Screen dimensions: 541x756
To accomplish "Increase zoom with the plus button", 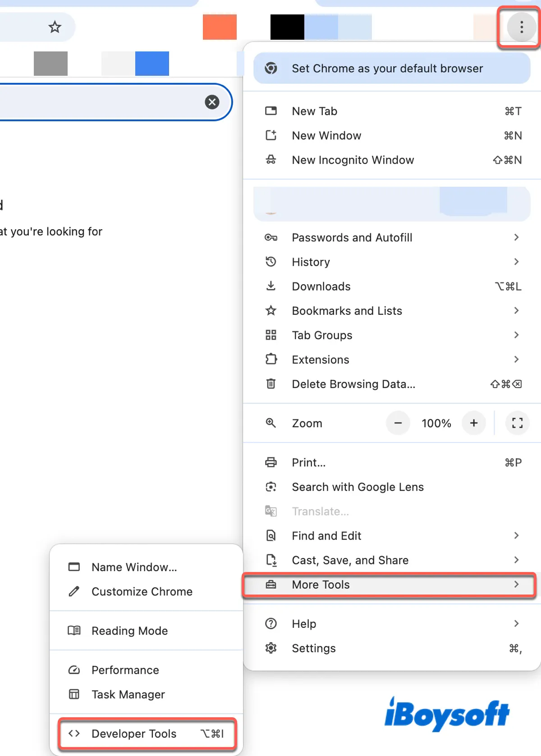I will 474,423.
